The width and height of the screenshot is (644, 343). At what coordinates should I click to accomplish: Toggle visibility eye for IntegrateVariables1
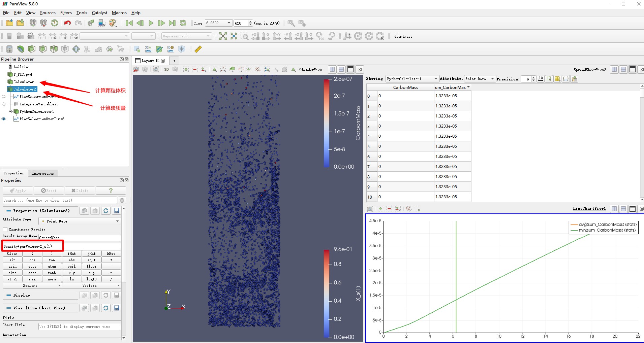(4, 104)
